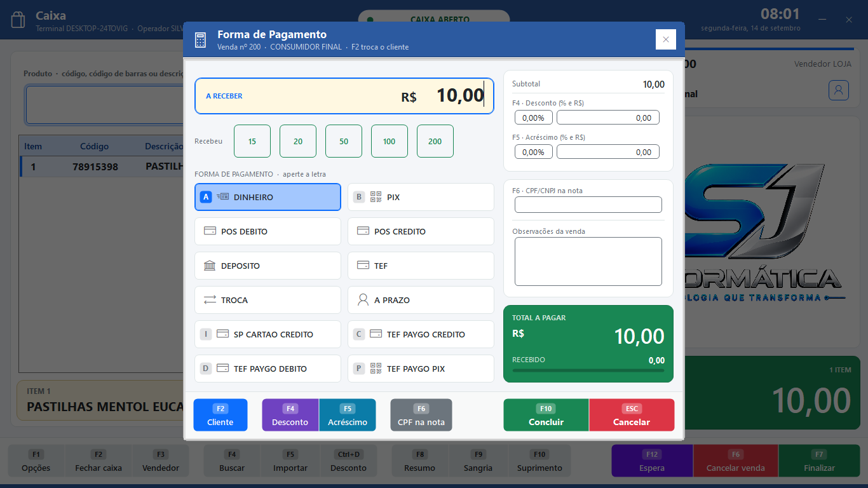Image resolution: width=868 pixels, height=488 pixels.
Task: Click the card icon on POS DEBITO
Action: (210, 231)
